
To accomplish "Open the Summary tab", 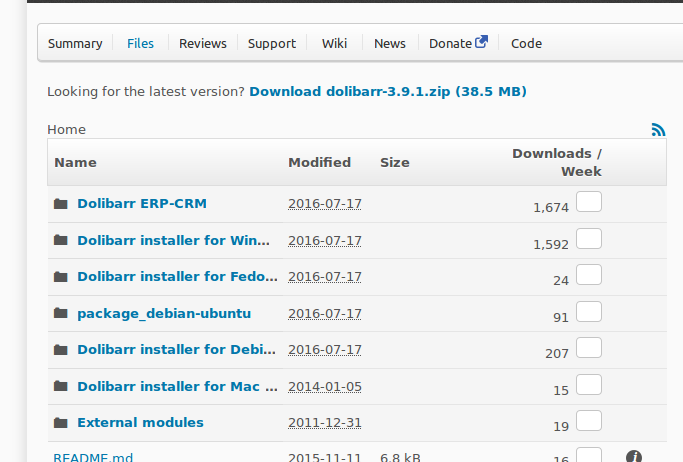I will tap(75, 44).
